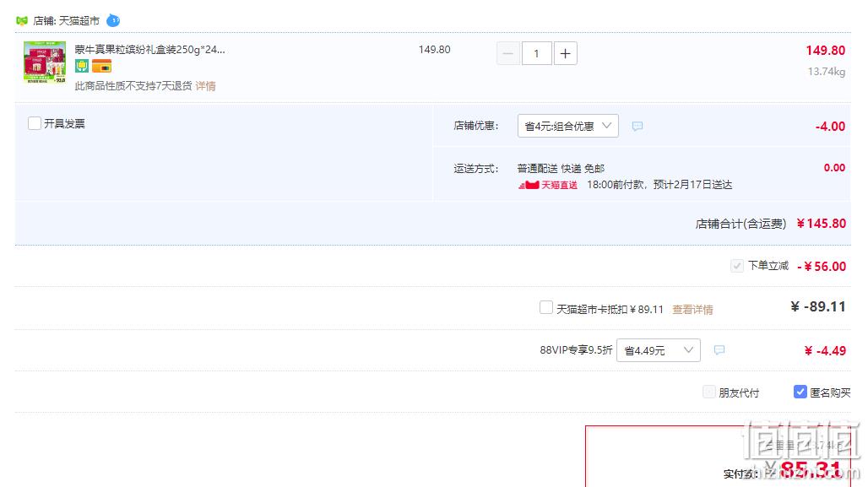868x487 pixels.
Task: Open 详情 link next to 7天退货 notice
Action: tap(205, 86)
